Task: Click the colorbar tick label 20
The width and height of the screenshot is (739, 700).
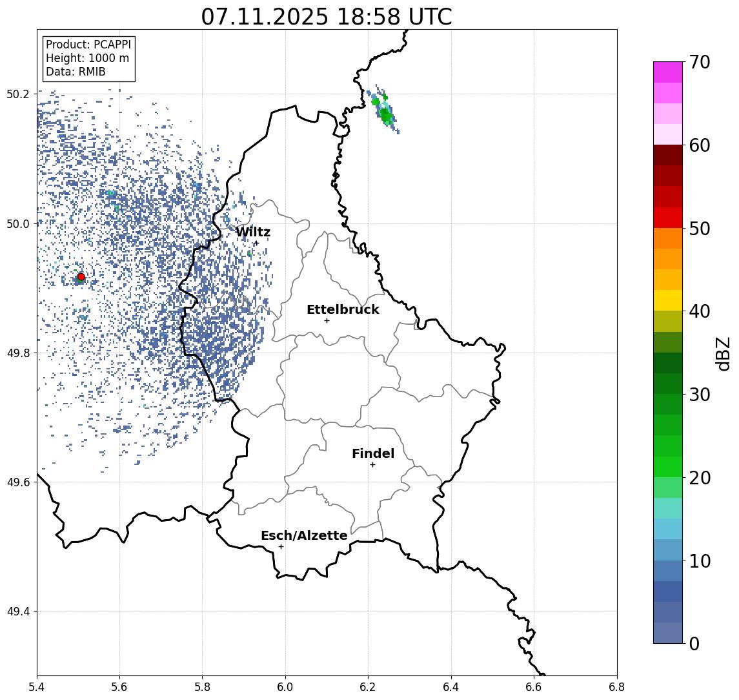Action: pyautogui.click(x=700, y=478)
